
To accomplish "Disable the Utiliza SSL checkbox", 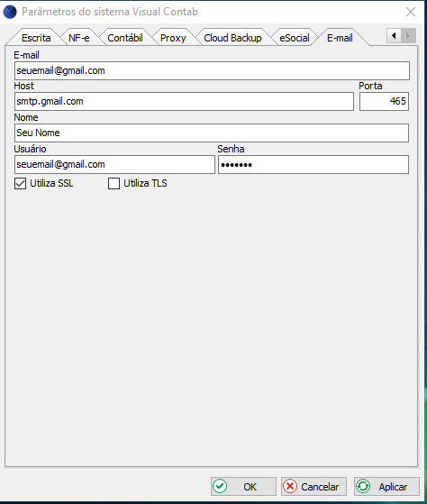I will pos(20,184).
